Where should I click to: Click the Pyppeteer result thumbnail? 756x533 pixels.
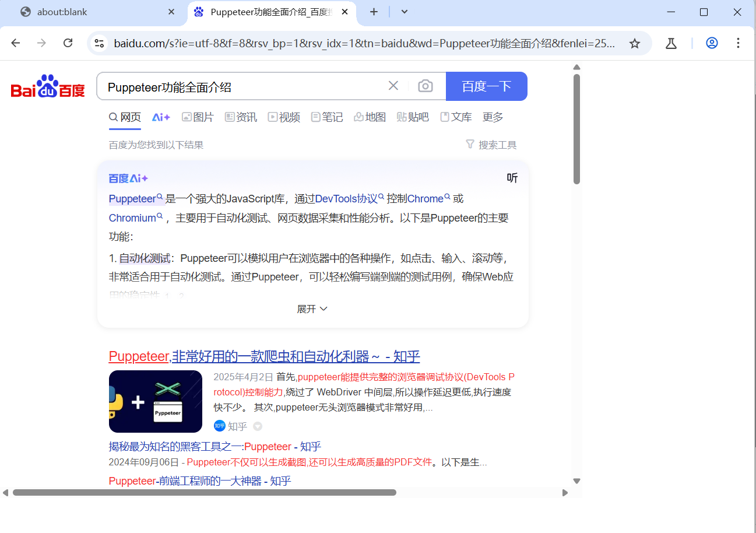[156, 401]
